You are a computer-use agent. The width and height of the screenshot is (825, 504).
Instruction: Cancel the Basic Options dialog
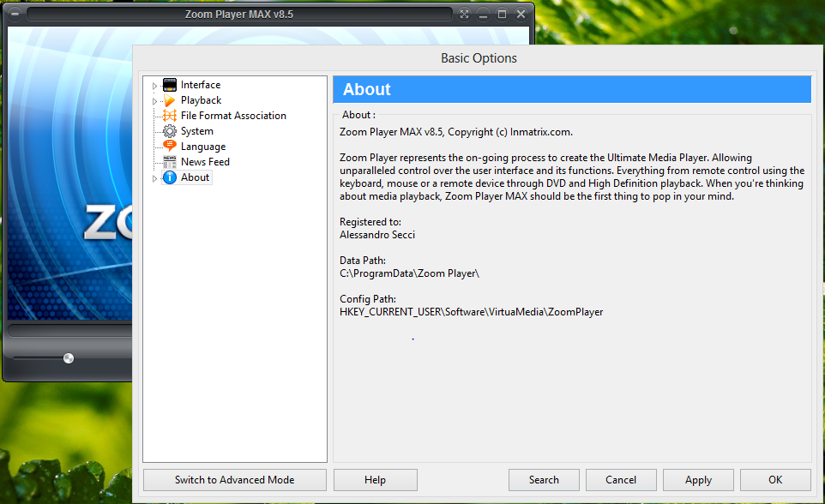click(x=621, y=480)
